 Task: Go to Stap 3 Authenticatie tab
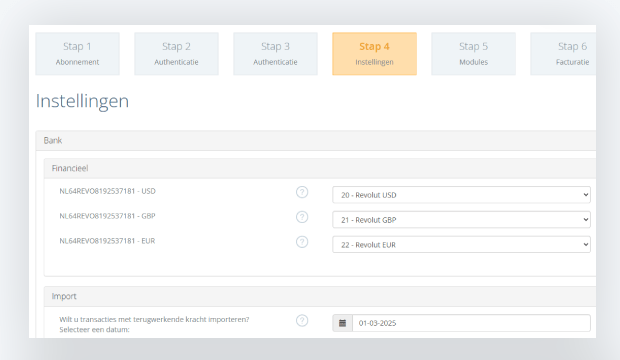275,54
